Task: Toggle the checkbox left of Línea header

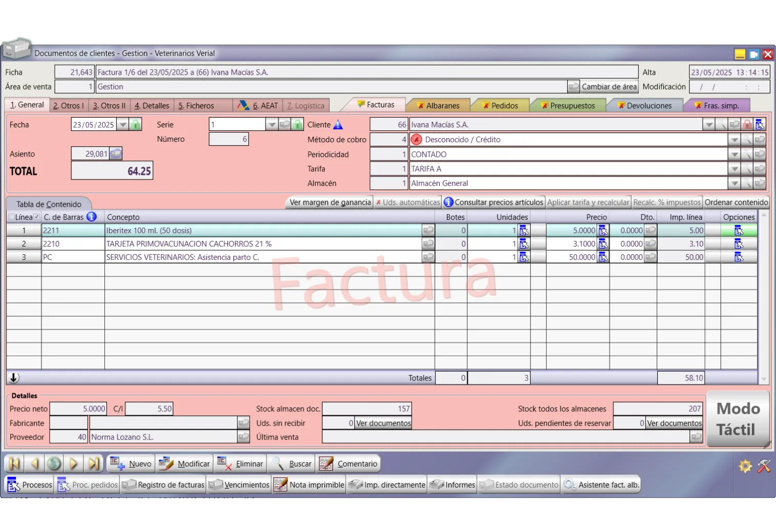Action: pyautogui.click(x=11, y=217)
